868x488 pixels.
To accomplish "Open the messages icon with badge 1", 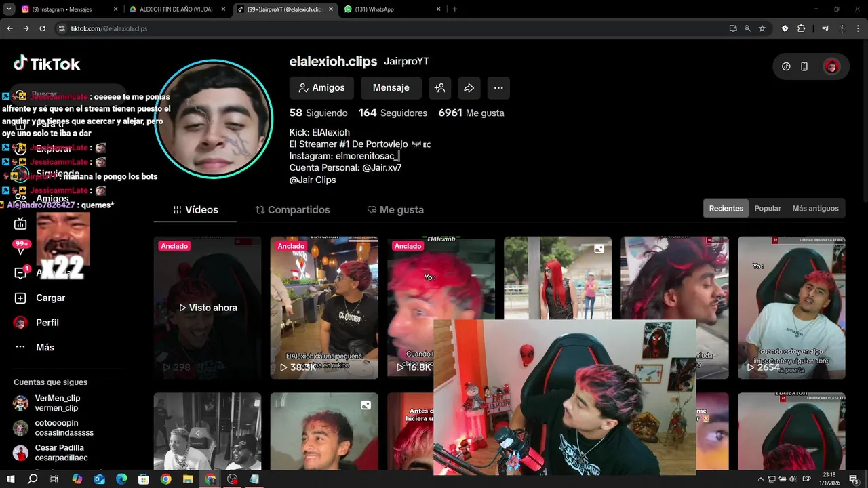I will 21,272.
